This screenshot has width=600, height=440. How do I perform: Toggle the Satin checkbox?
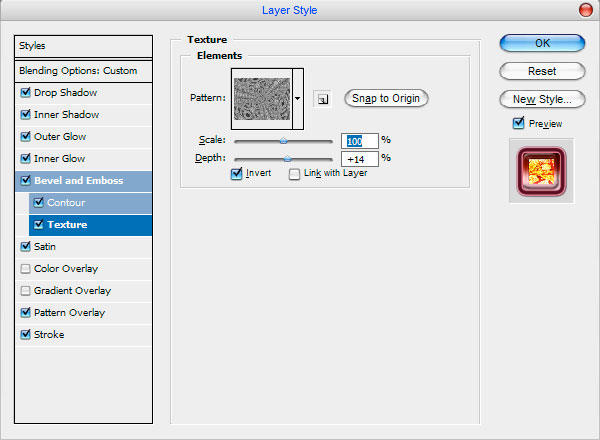[x=26, y=246]
